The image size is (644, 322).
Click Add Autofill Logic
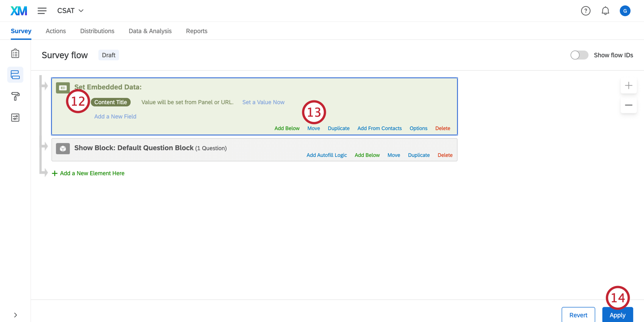[327, 155]
